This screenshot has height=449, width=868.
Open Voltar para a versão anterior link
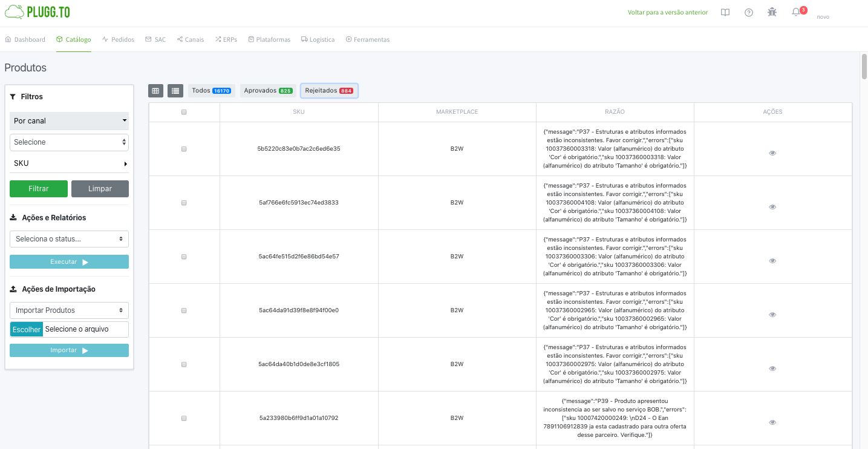668,12
